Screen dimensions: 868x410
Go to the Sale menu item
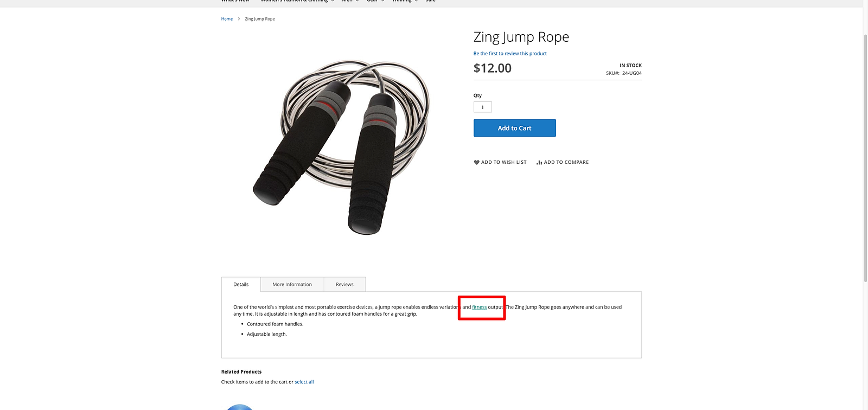pyautogui.click(x=430, y=1)
